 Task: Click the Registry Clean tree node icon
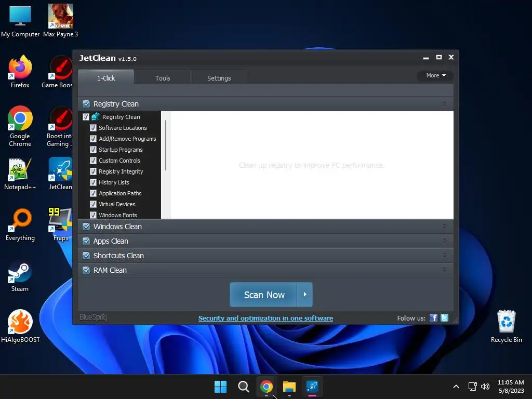pyautogui.click(x=96, y=117)
